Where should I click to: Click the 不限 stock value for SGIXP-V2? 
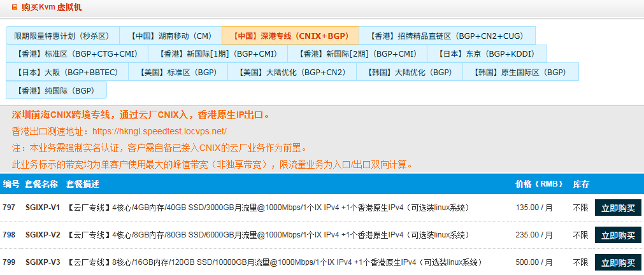581,235
